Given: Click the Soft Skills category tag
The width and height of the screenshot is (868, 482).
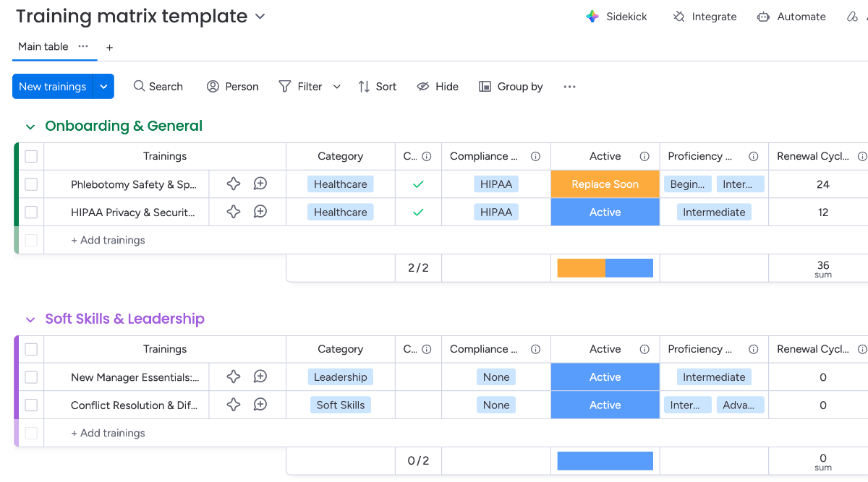Looking at the screenshot, I should [341, 405].
